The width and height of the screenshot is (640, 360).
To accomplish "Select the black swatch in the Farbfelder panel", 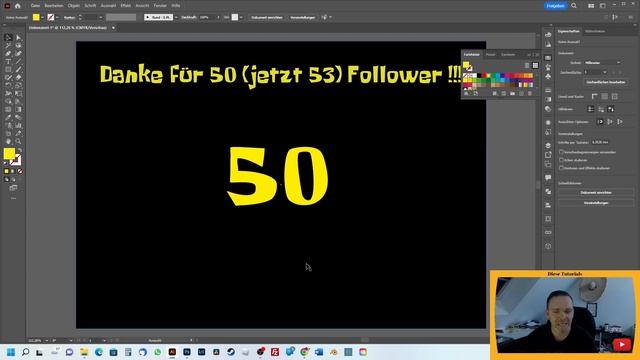I will pyautogui.click(x=479, y=76).
